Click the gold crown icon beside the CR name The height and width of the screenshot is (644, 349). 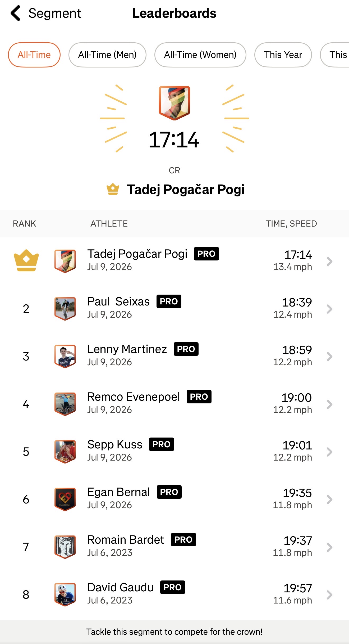113,189
